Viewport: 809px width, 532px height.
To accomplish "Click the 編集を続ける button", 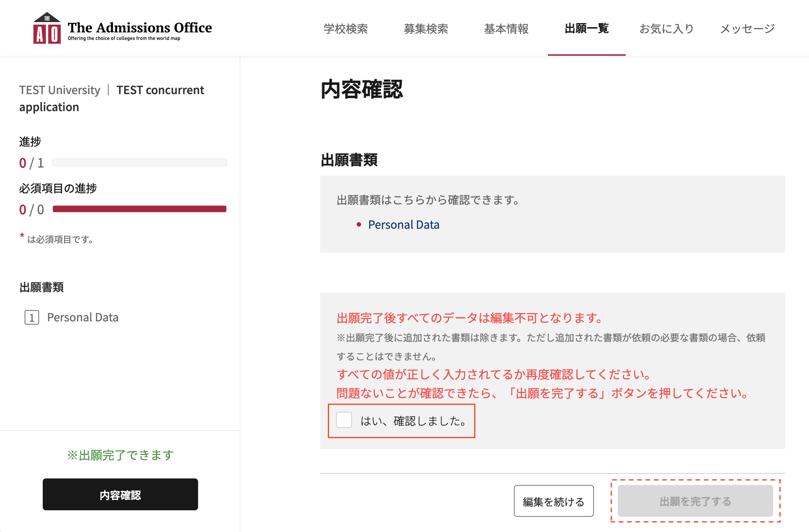I will pyautogui.click(x=553, y=501).
